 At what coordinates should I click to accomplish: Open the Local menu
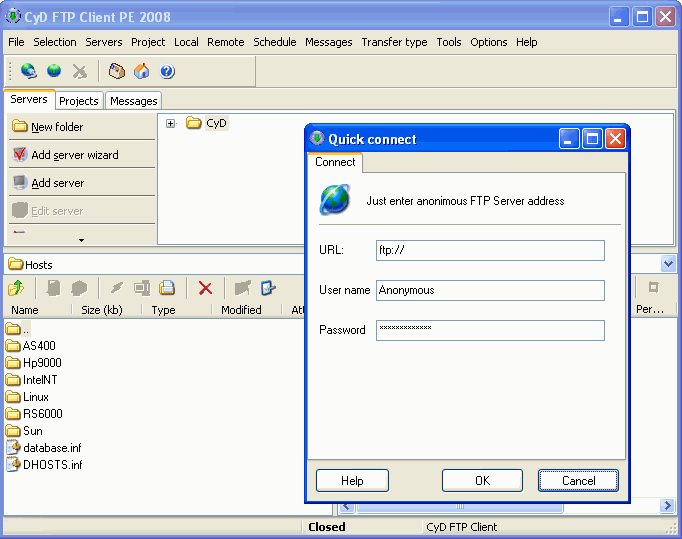[x=186, y=42]
